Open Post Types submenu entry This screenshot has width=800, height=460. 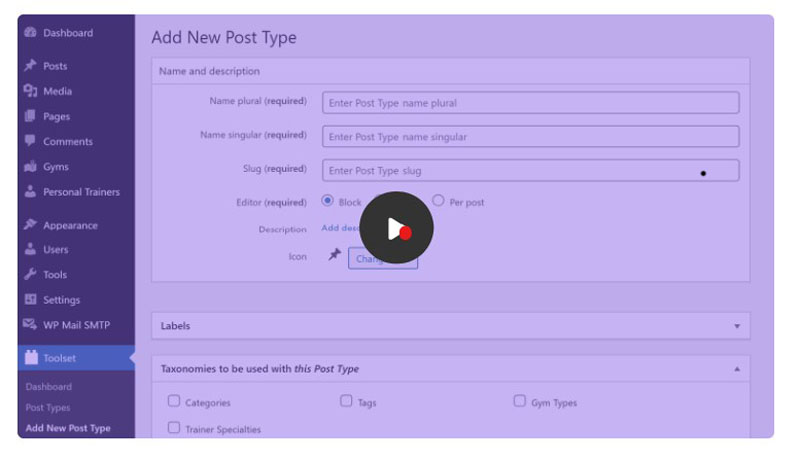coord(48,407)
